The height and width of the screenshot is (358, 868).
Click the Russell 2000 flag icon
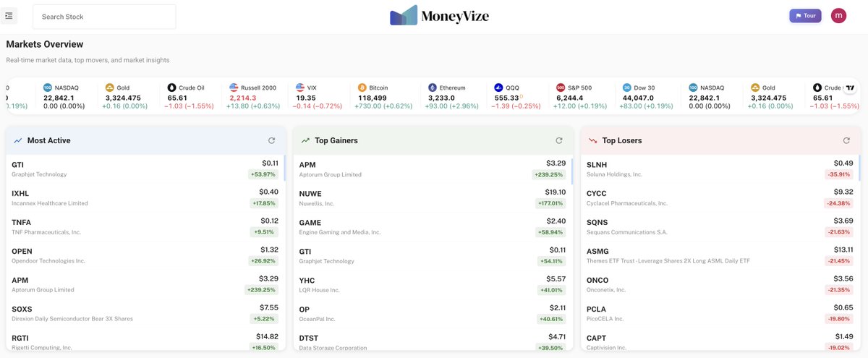(x=234, y=88)
